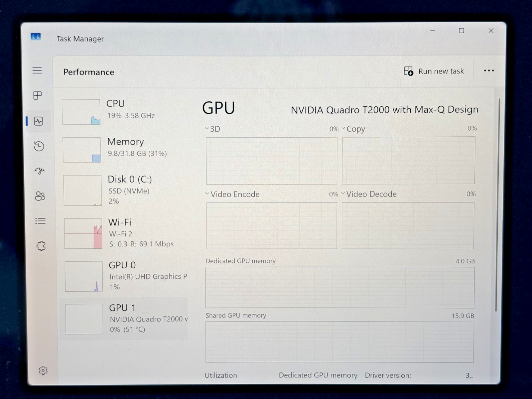This screenshot has width=532, height=399.
Task: Select the CPU performance entry
Action: (x=124, y=112)
